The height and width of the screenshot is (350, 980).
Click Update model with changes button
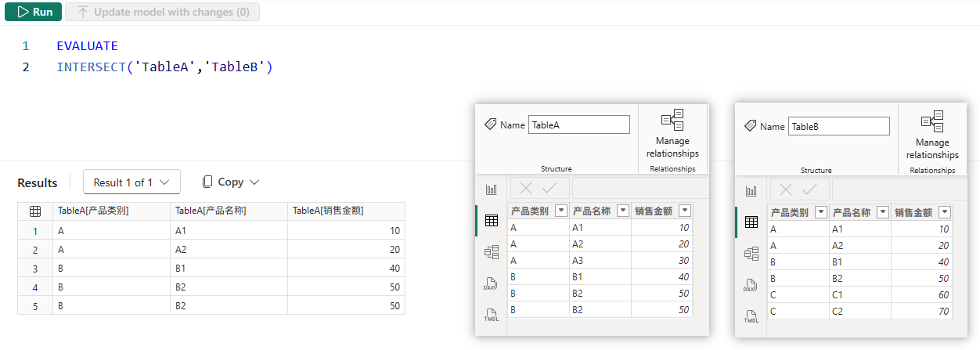[163, 12]
